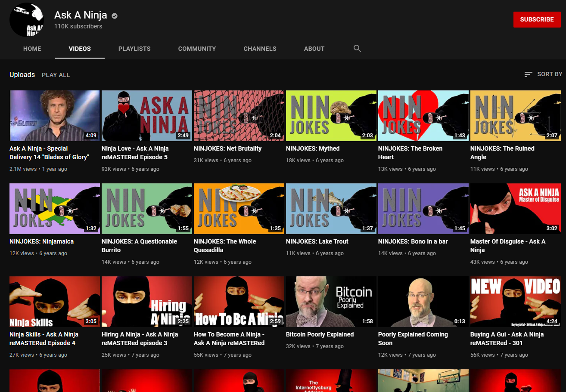Click the 'Buying A Gui' reMASTERed 301 title
The image size is (566, 392).
pyautogui.click(x=507, y=339)
